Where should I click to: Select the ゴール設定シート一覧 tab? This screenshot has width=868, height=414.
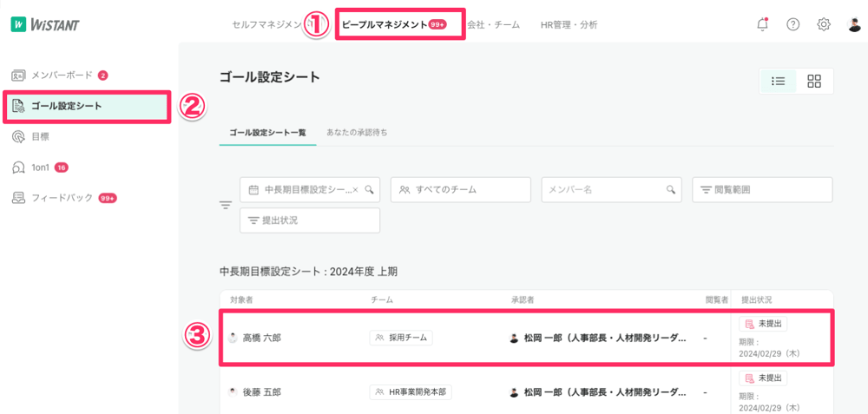267,132
